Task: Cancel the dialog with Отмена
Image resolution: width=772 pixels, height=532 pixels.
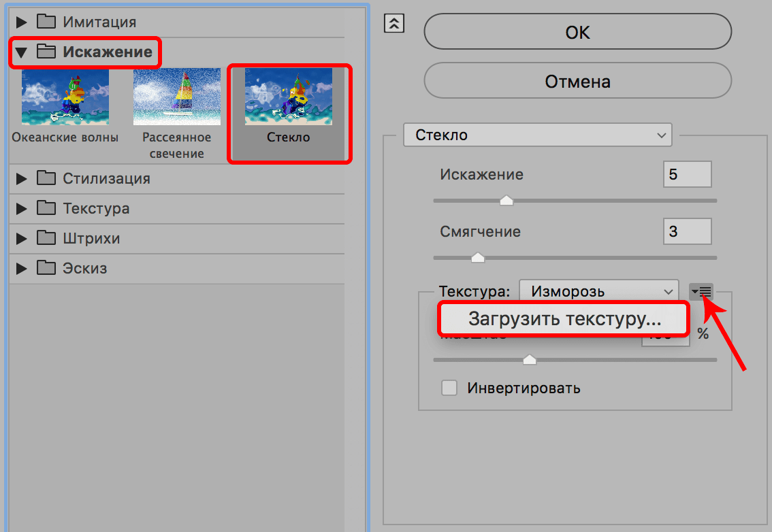Action: (577, 80)
